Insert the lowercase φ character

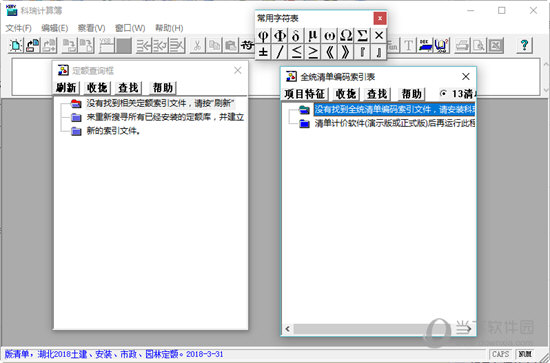[x=263, y=35]
